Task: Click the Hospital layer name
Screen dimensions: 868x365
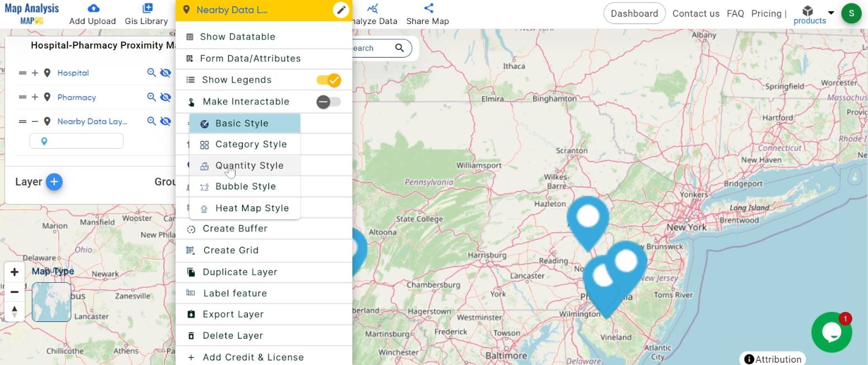Action: (x=73, y=73)
